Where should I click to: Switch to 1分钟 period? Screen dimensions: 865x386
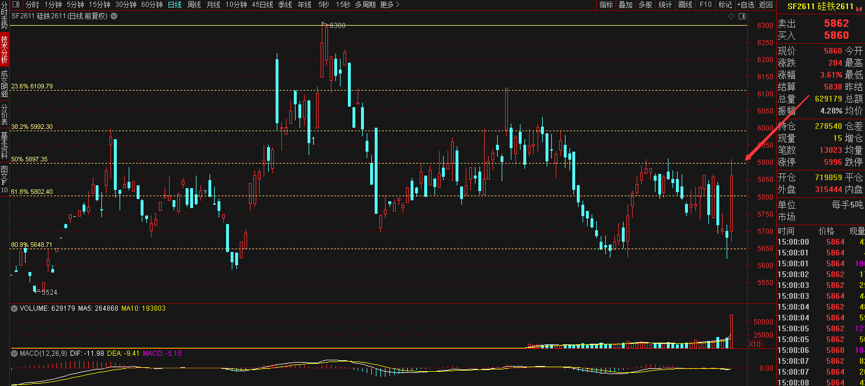click(x=53, y=5)
